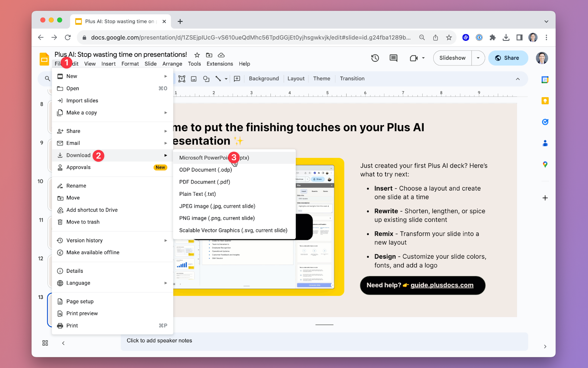Screen dimensions: 588x368
Task: Choose Microsoft PowerPoint (.pptx) download format
Action: pos(234,158)
